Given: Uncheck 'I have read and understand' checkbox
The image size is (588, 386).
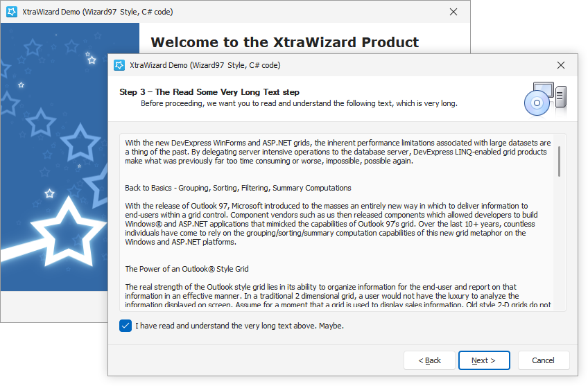Looking at the screenshot, I should point(126,326).
